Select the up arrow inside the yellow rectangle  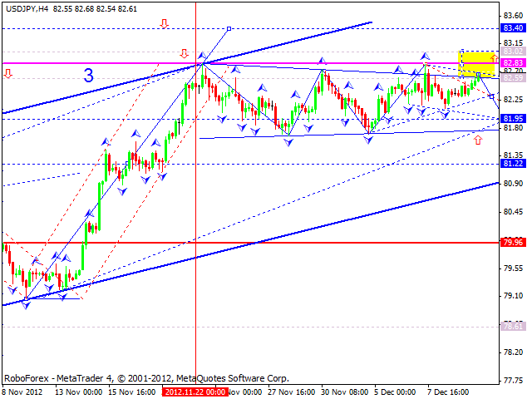point(494,58)
